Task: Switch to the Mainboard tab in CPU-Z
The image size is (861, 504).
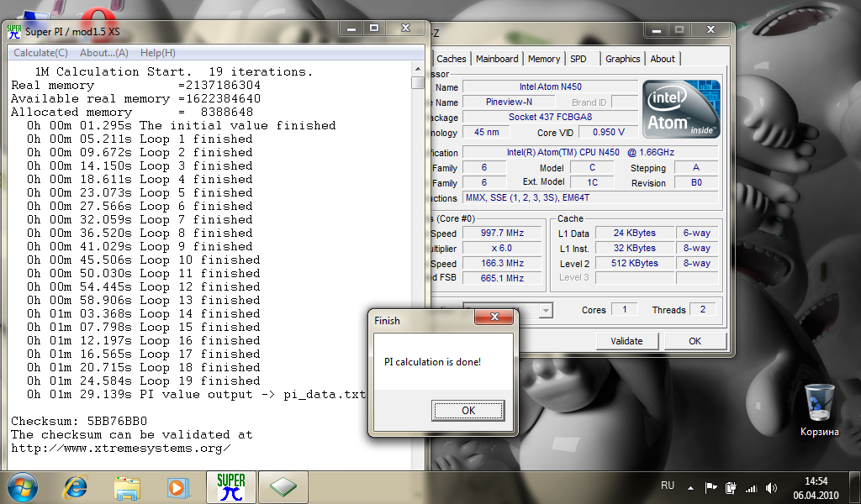Action: coord(497,59)
